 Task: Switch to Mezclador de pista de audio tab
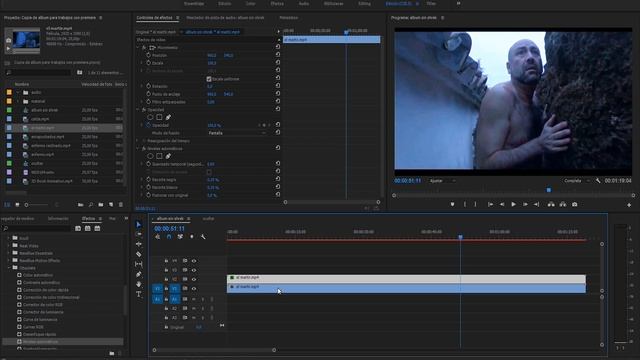click(225, 18)
